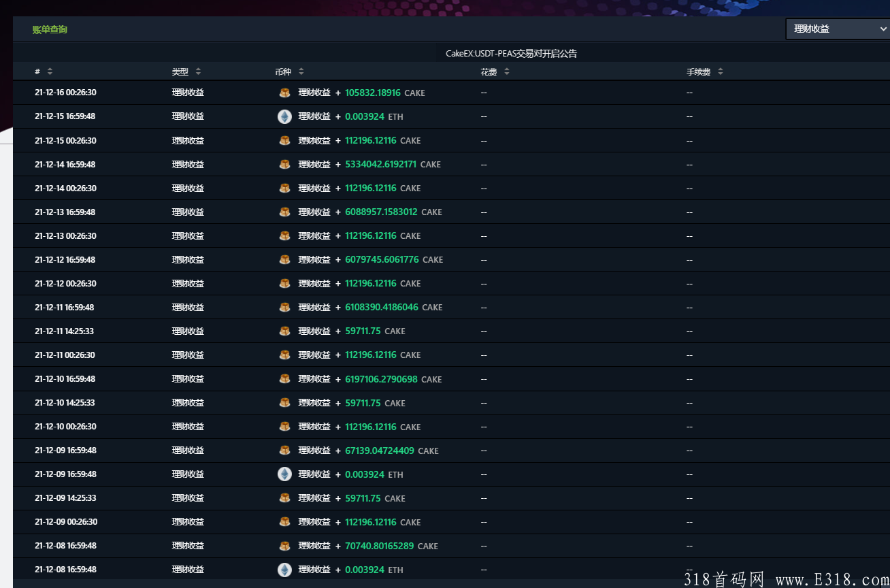The width and height of the screenshot is (890, 588).
Task: Sort by the # date column arrows
Action: (x=50, y=71)
